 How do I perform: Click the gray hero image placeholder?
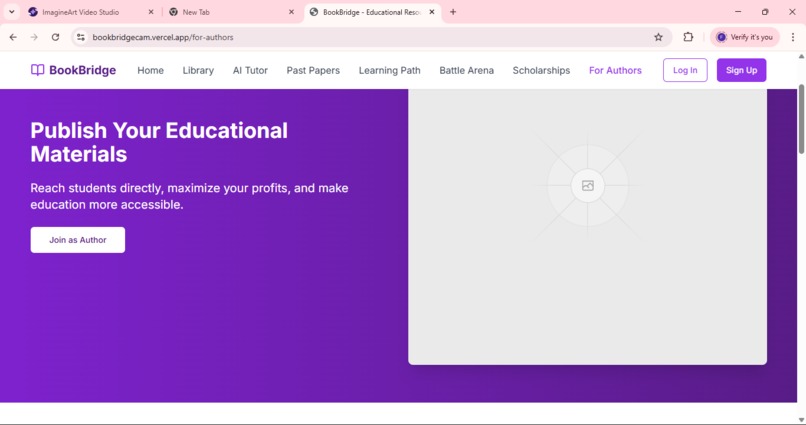coord(588,227)
